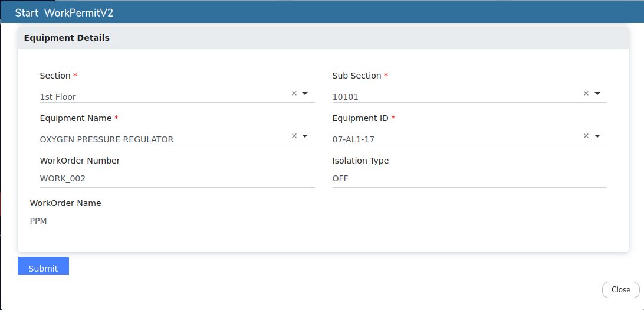Click the Equipment Name field label

click(75, 118)
